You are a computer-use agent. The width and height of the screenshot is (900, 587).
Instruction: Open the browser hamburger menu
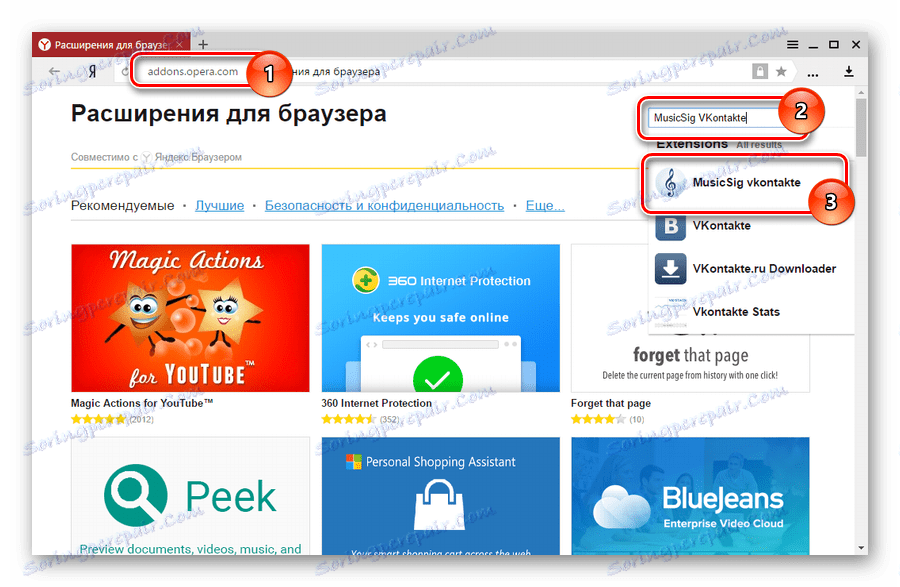pyautogui.click(x=793, y=45)
